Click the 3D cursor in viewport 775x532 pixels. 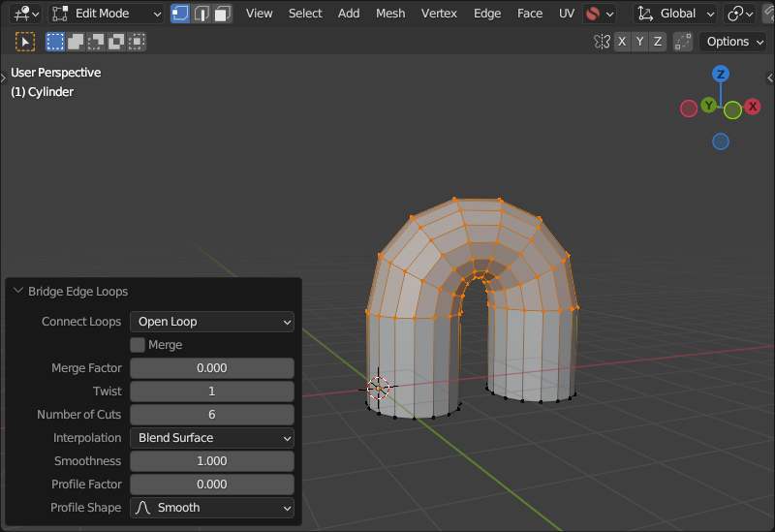click(379, 389)
